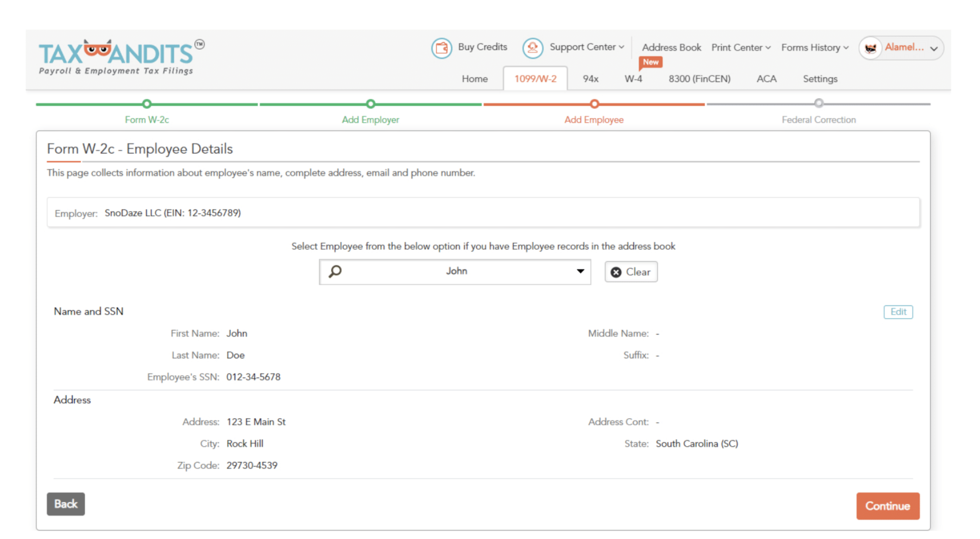Expand the Support Center dropdown
980x539 pixels.
point(586,47)
